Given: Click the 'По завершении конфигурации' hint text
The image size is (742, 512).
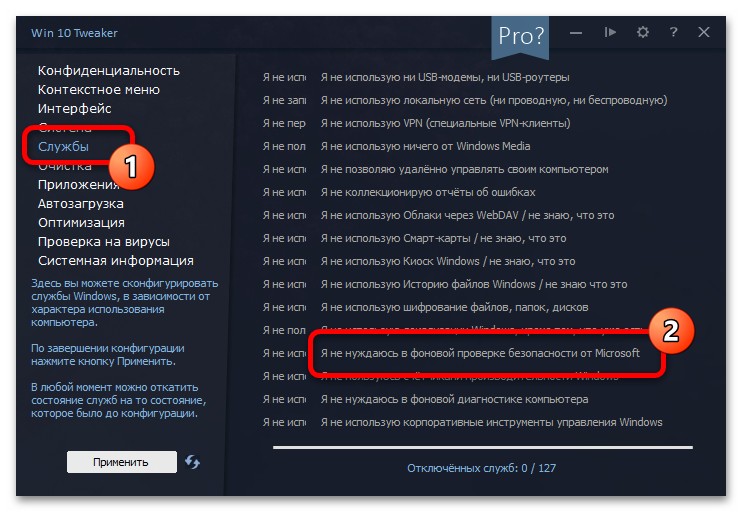Looking at the screenshot, I should click(108, 354).
